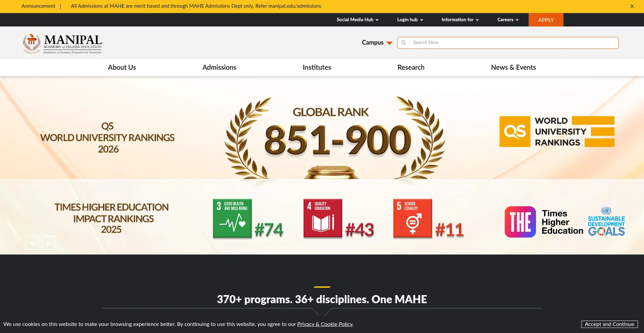Go to News & Events
Image resolution: width=644 pixels, height=333 pixels.
click(513, 67)
